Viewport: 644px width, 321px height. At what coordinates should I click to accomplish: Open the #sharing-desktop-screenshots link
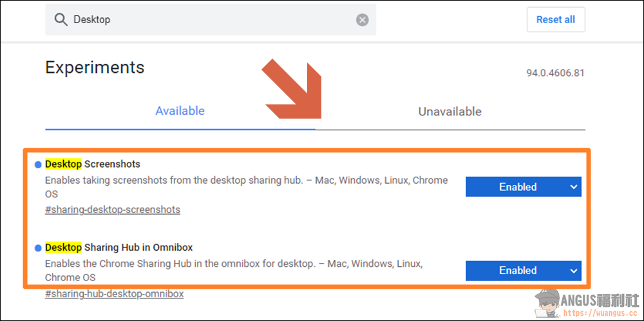(113, 209)
